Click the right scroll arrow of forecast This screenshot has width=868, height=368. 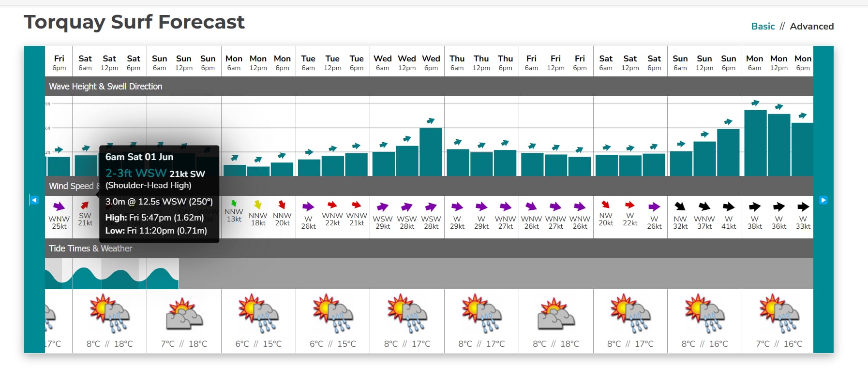[x=823, y=200]
